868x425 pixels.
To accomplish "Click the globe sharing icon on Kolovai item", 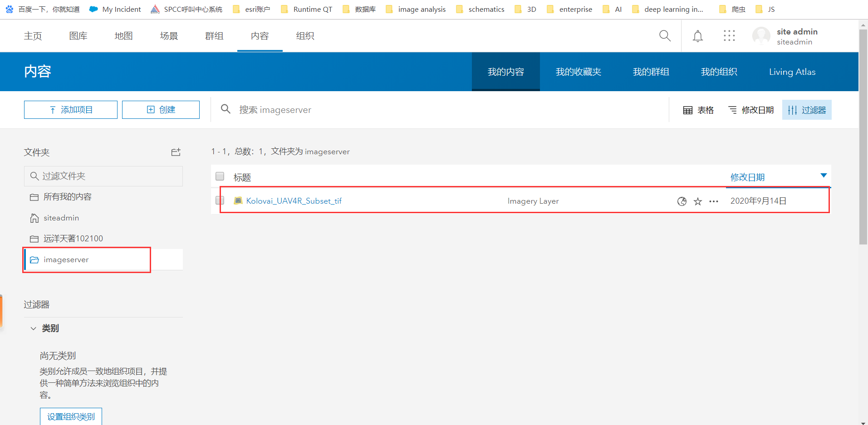I will (x=682, y=201).
